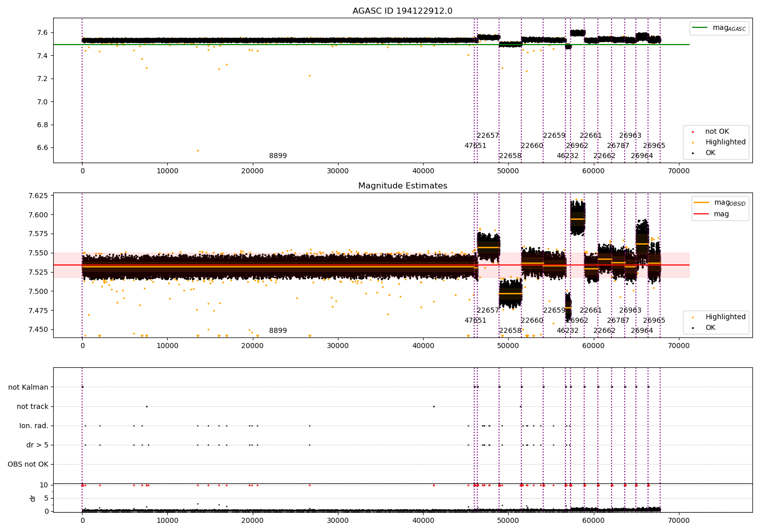This screenshot has width=760, height=532.
Task: Click x-axis tick 50000 under Magnitude Estimates plot
Action: (x=508, y=346)
